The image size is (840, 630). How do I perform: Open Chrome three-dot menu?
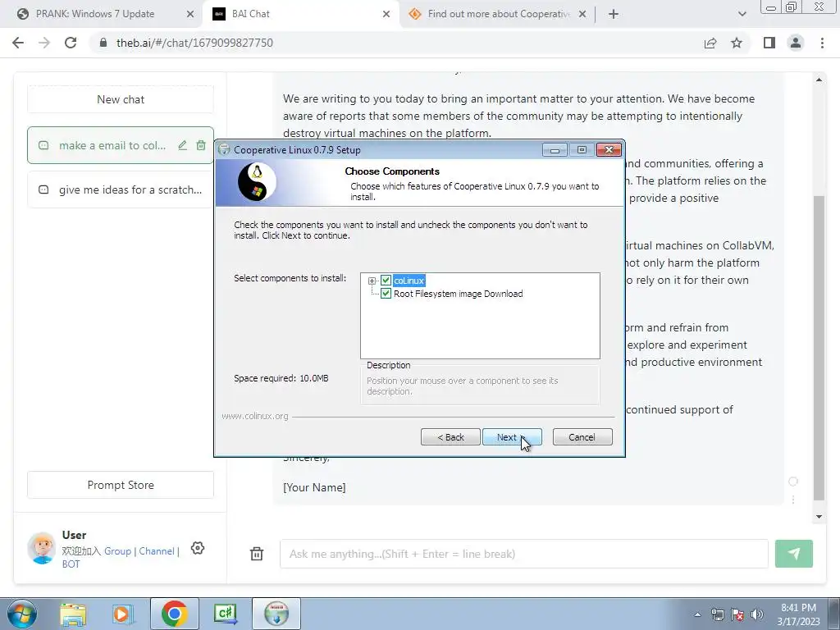pos(822,43)
